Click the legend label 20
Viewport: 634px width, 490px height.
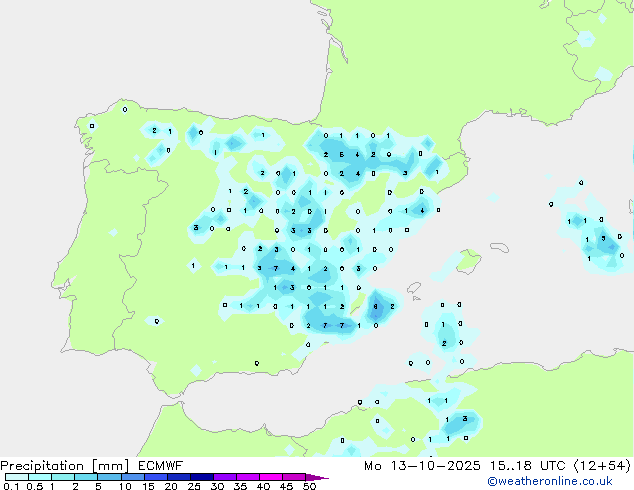tap(171, 486)
